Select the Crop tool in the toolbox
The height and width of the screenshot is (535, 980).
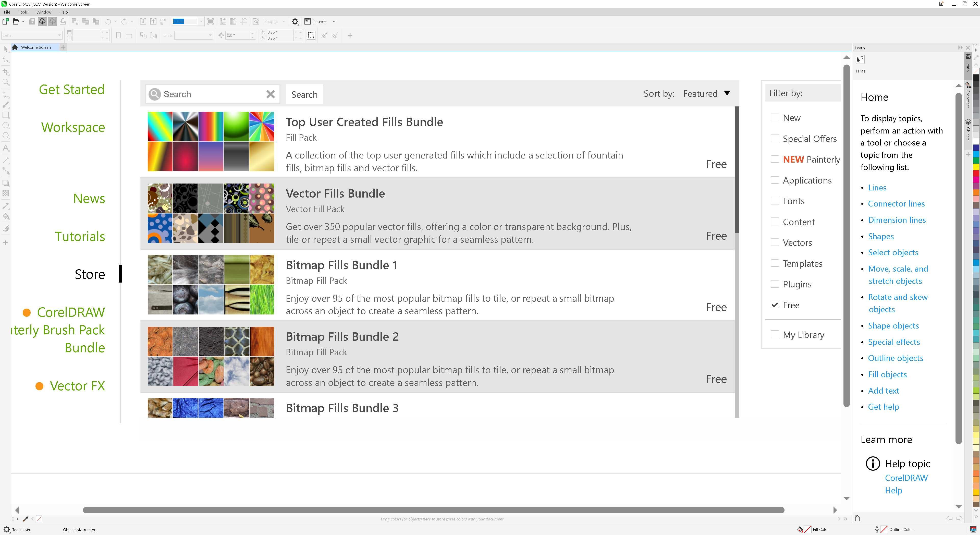pos(5,71)
